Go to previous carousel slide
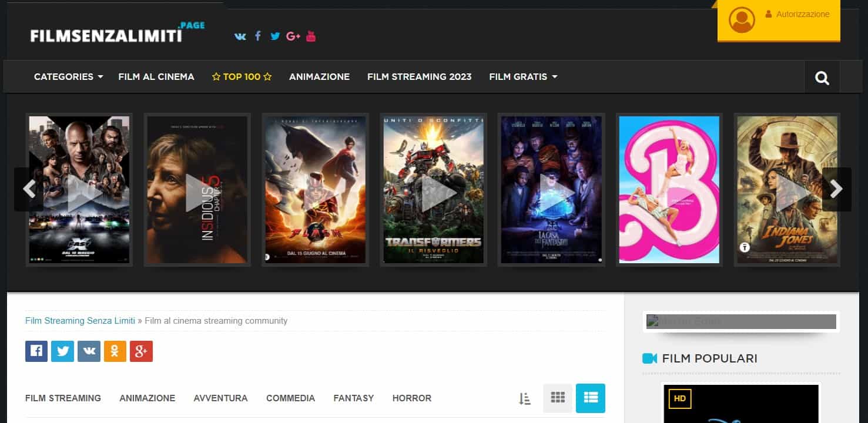 point(28,189)
